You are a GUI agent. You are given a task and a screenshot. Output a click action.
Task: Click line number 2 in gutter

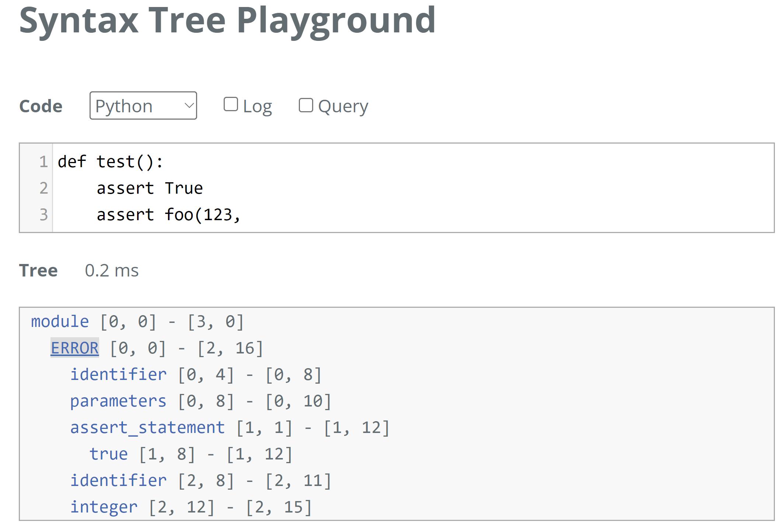pos(43,188)
